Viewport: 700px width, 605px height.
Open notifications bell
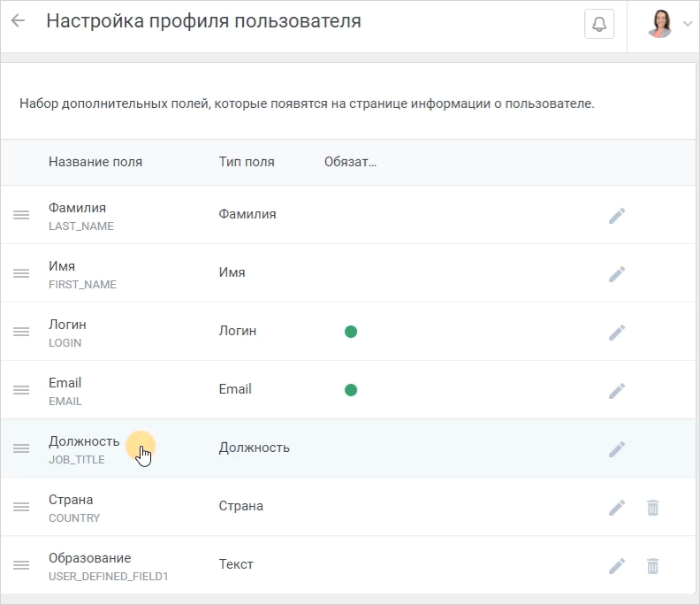599,24
